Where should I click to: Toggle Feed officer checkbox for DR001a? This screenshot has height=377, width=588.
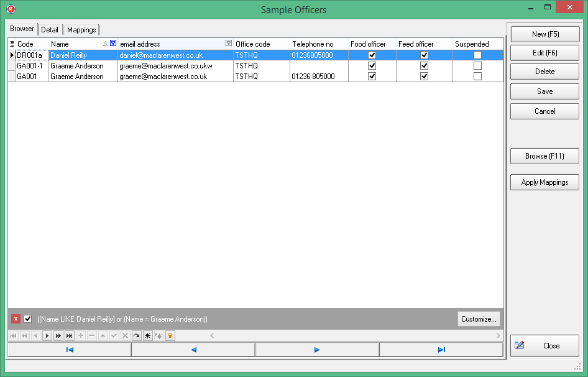tap(424, 55)
